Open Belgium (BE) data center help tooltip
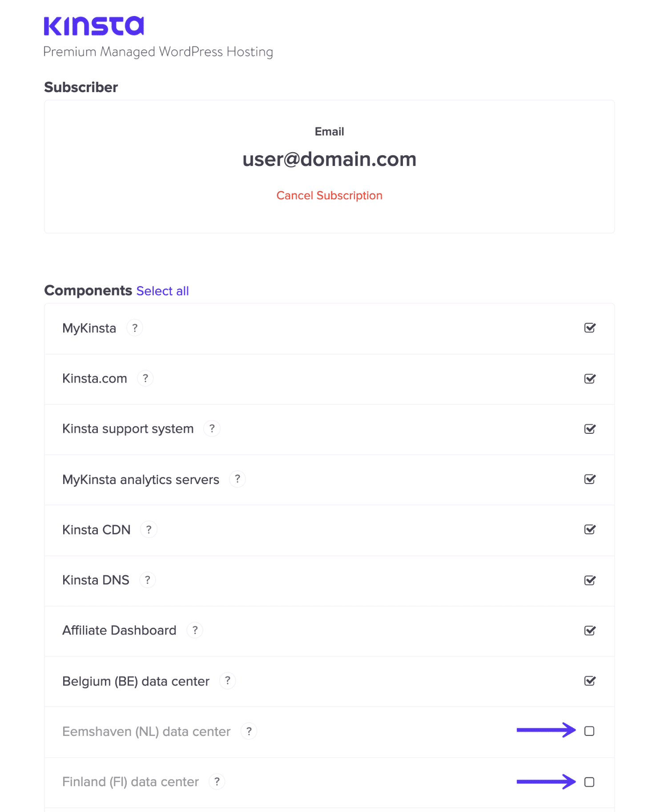The height and width of the screenshot is (812, 672). [227, 681]
